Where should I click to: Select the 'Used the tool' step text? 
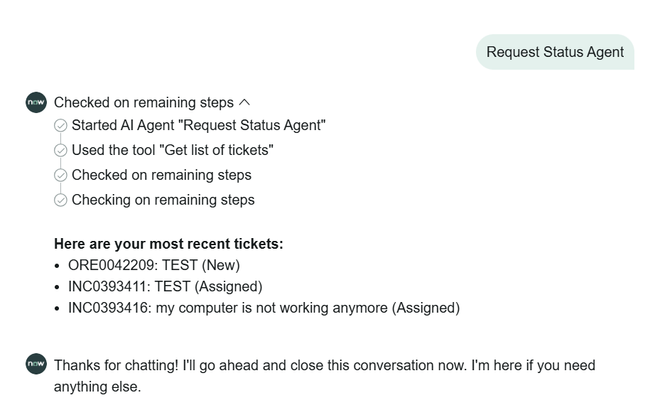click(x=172, y=151)
